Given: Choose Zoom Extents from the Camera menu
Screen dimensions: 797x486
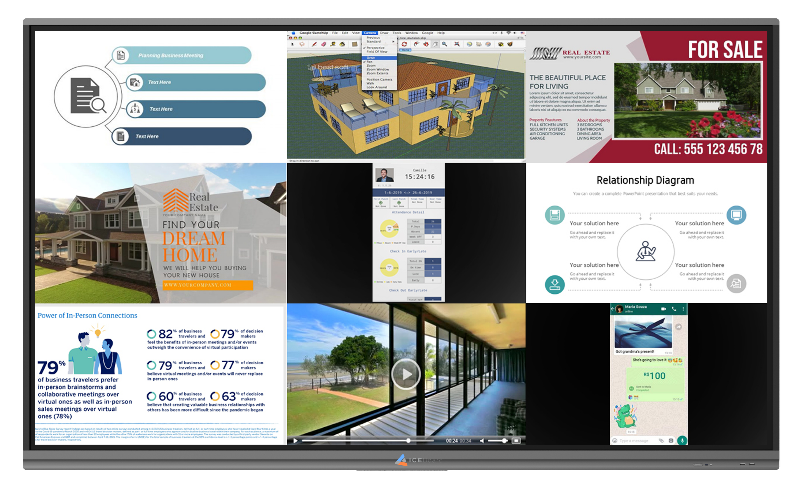Looking at the screenshot, I should pos(375,73).
